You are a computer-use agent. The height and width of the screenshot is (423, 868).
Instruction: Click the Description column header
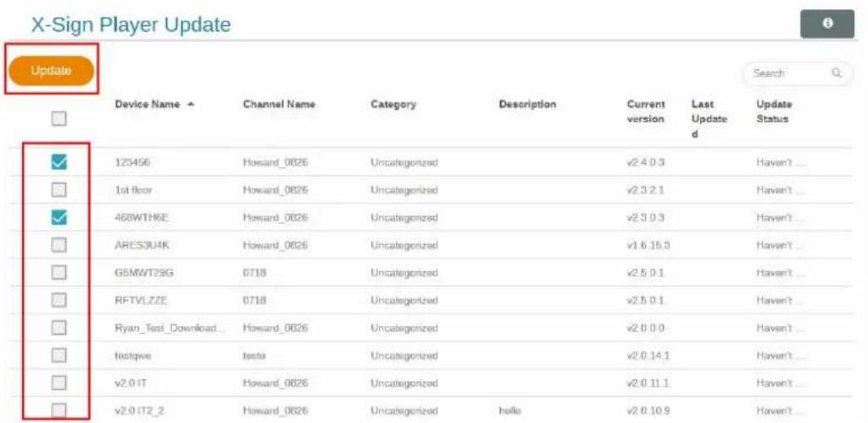click(x=527, y=105)
